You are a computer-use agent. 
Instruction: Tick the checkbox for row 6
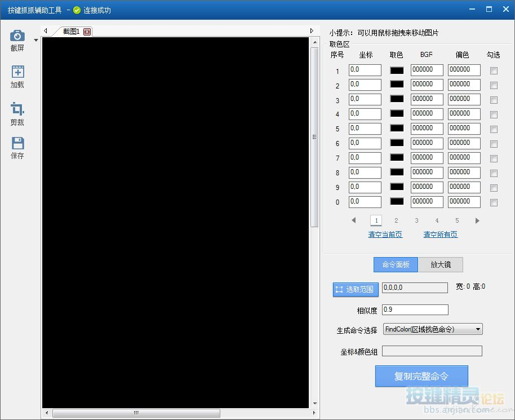click(x=494, y=144)
